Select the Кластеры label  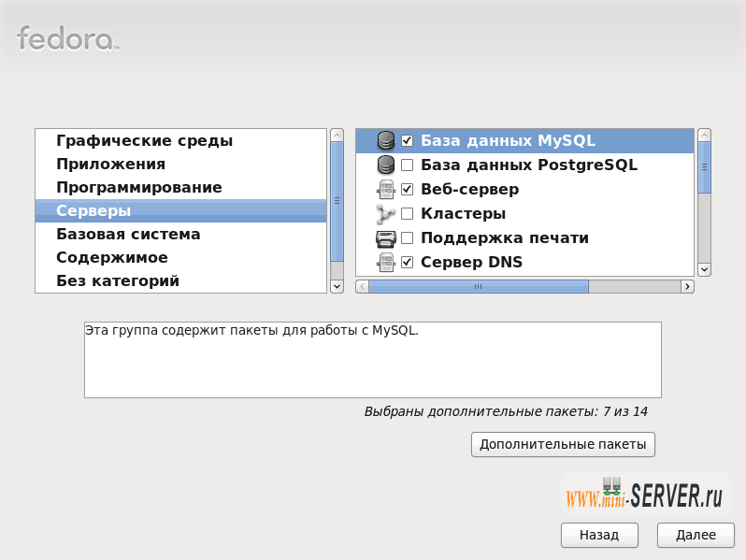(463, 214)
